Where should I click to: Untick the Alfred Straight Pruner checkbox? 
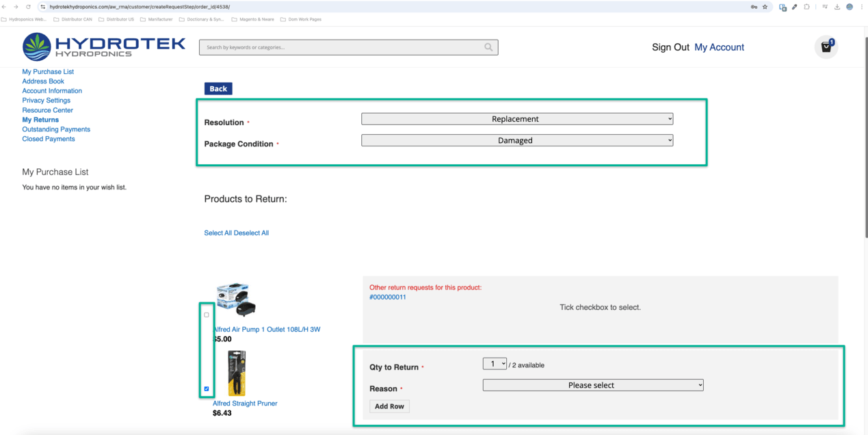point(207,389)
